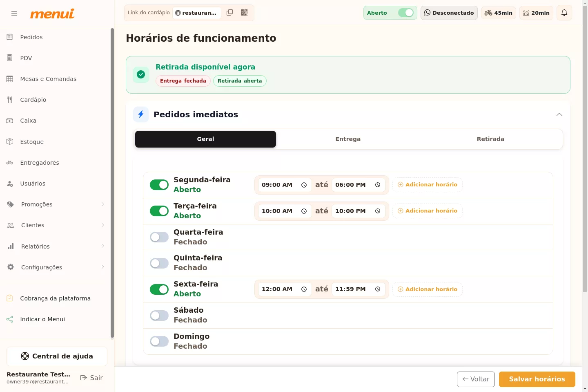
Task: Click the Estoque box icon
Action: [10, 142]
